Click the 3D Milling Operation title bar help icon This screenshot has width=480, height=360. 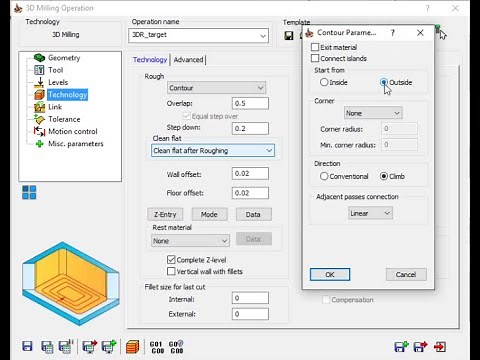[x=428, y=8]
